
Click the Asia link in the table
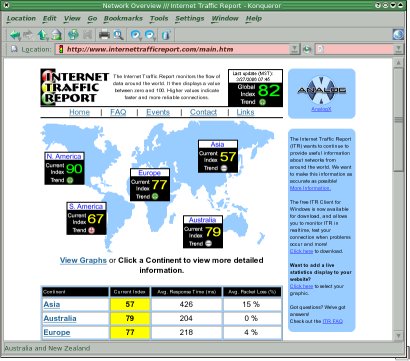[x=52, y=304]
